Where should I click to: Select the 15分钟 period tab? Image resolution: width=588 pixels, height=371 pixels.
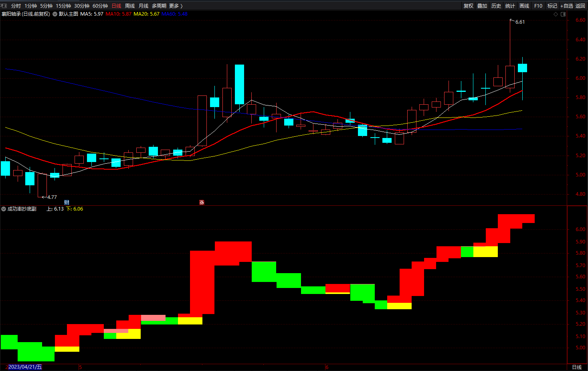click(63, 6)
